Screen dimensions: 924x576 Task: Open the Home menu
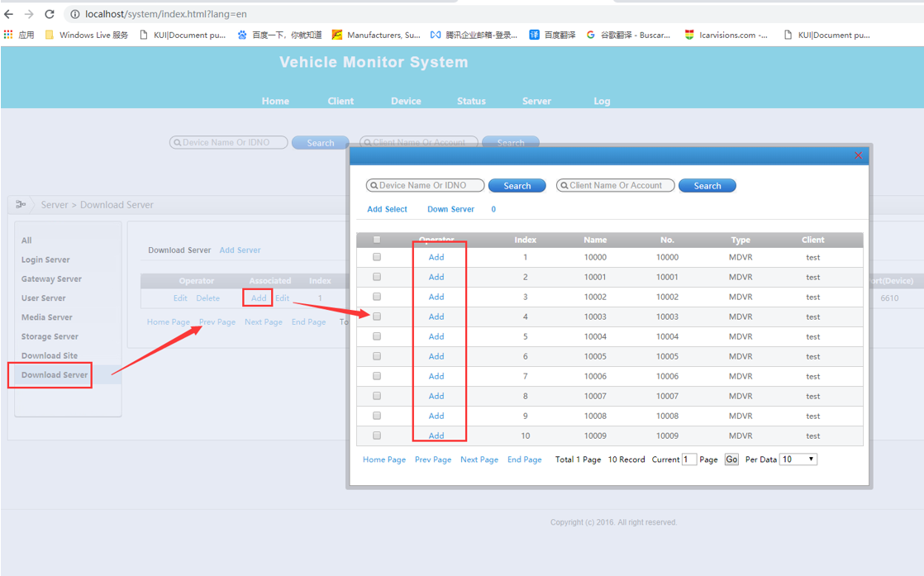tap(275, 102)
